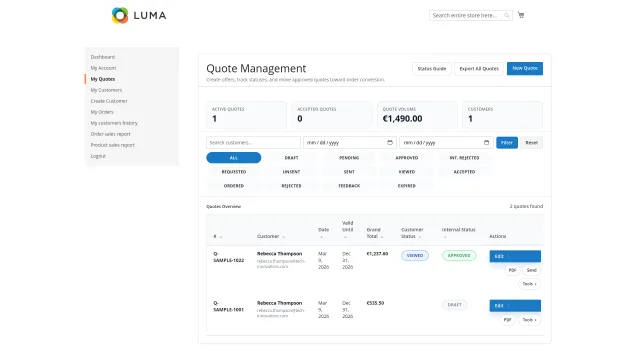Expand Tools dropdown for Q-SAMPLE-1022
The height and width of the screenshot is (360, 640).
pyautogui.click(x=529, y=284)
